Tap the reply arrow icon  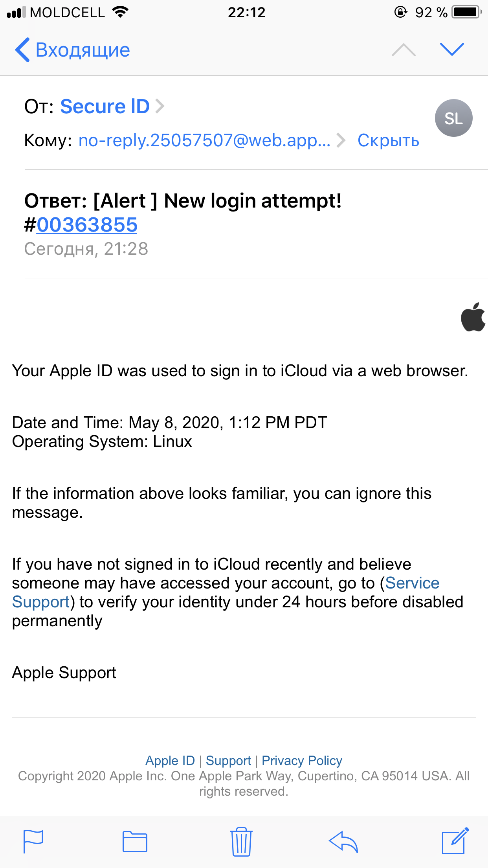tap(343, 842)
